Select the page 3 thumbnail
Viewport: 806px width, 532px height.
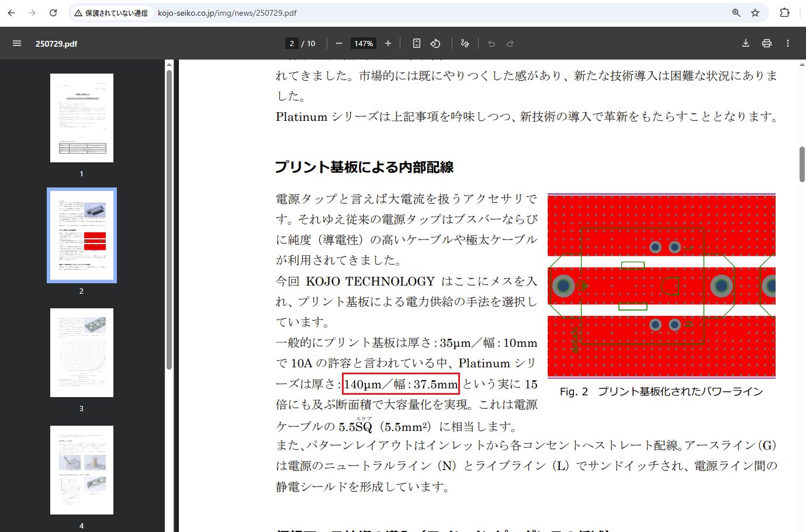82,353
